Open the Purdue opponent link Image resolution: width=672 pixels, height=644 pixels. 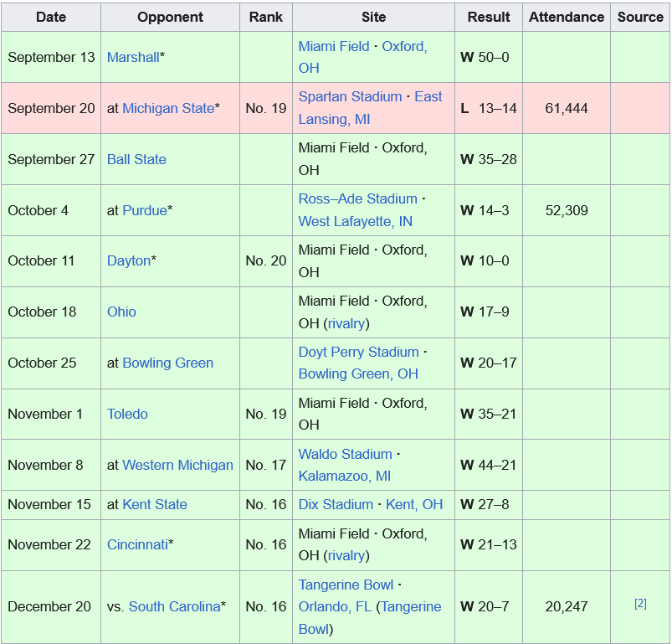(145, 210)
